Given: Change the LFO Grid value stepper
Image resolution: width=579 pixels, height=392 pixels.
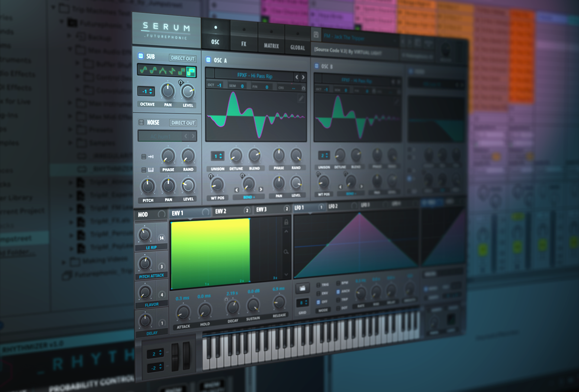Looking at the screenshot, I should (302, 303).
